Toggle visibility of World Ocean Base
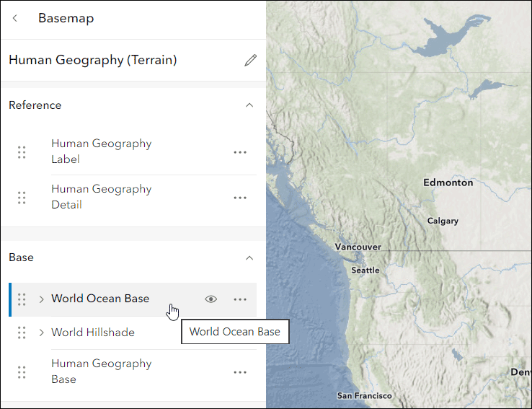The width and height of the screenshot is (532, 409). [210, 299]
